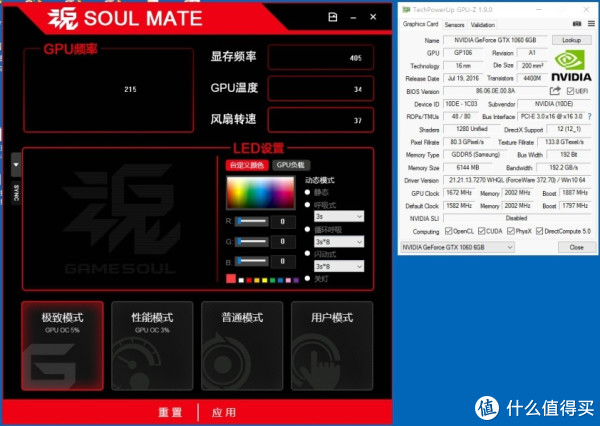The image size is (600, 426).
Task: Click the R channel color slider
Action: click(x=252, y=221)
